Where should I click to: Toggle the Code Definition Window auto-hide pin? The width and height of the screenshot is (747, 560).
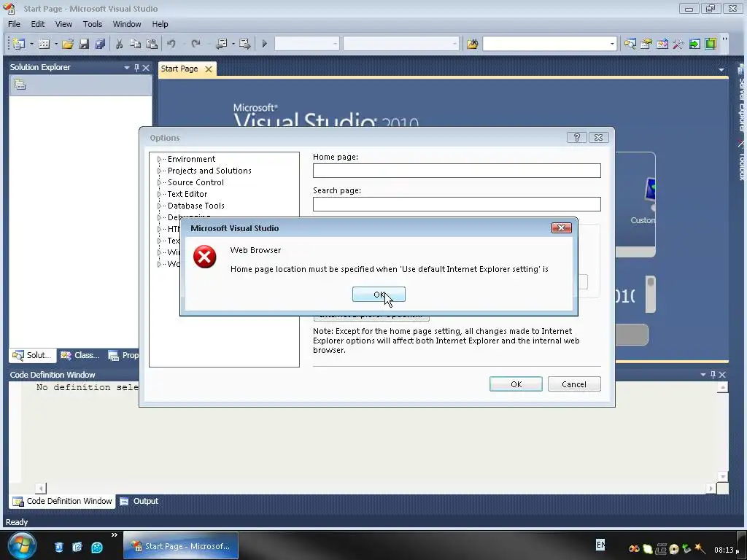point(713,375)
